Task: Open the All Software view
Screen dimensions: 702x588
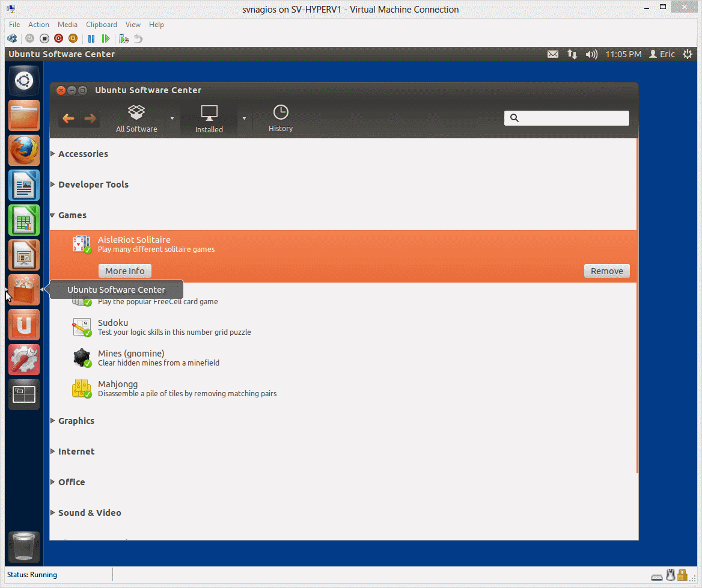Action: tap(136, 118)
